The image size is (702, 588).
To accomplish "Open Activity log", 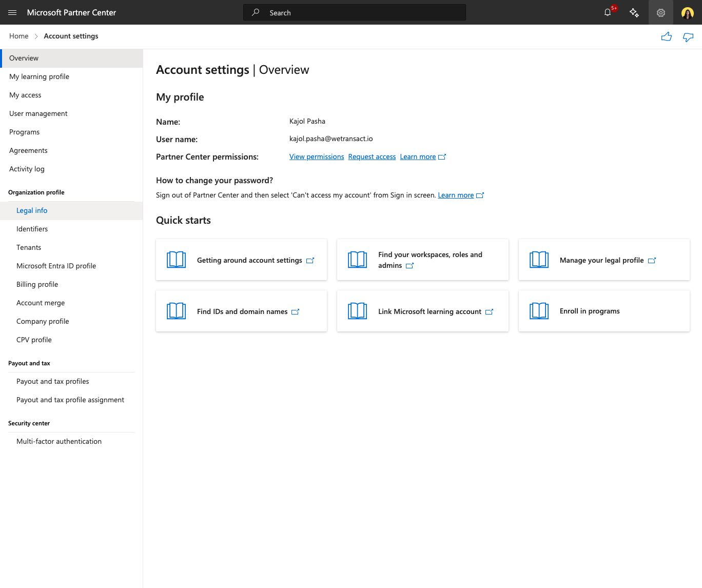I will click(71, 169).
